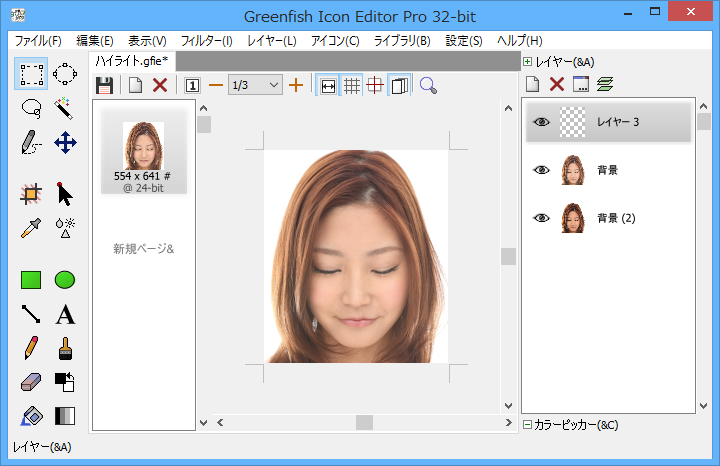Select the Eraser tool
The height and width of the screenshot is (466, 720).
[x=31, y=382]
